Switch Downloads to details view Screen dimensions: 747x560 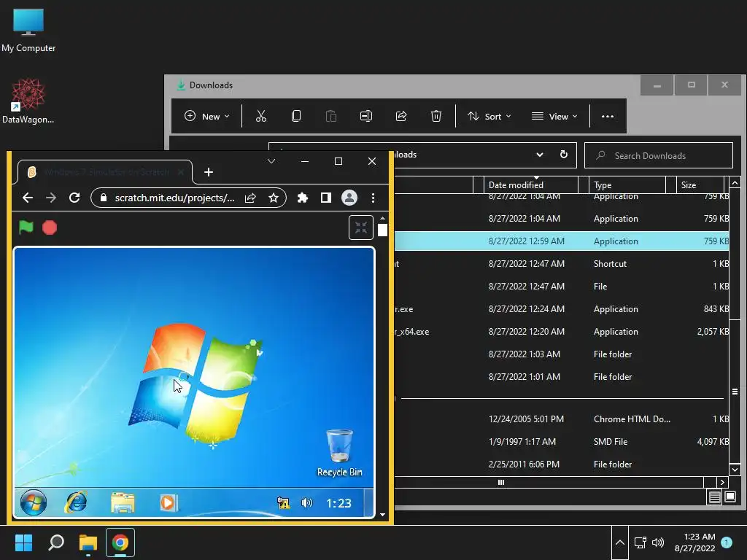click(x=715, y=497)
